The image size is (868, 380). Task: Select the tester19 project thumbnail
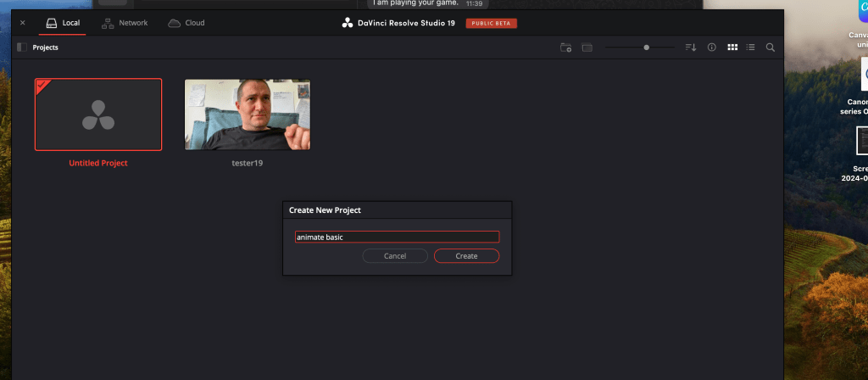[x=248, y=115]
